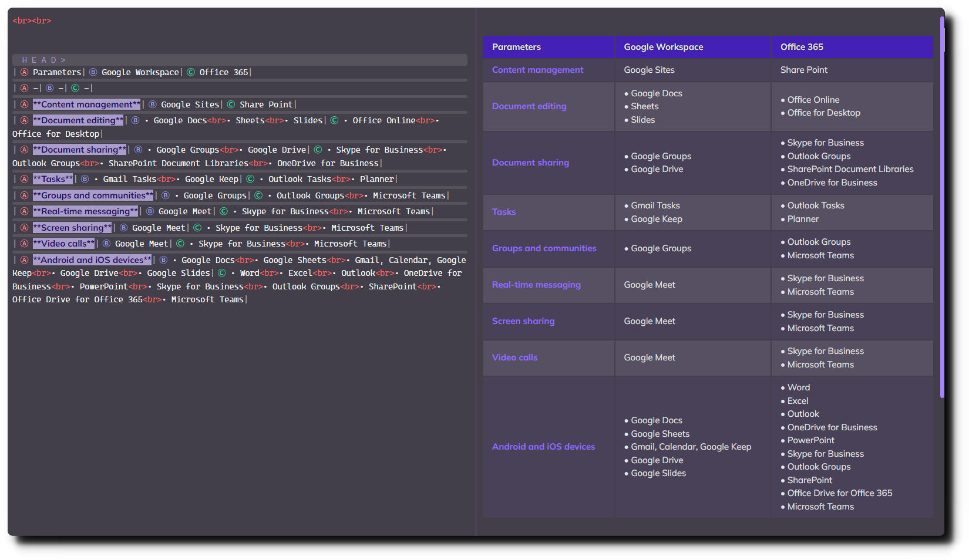Click the circled A marker before **Document editing**
The height and width of the screenshot is (560, 969).
25,120
